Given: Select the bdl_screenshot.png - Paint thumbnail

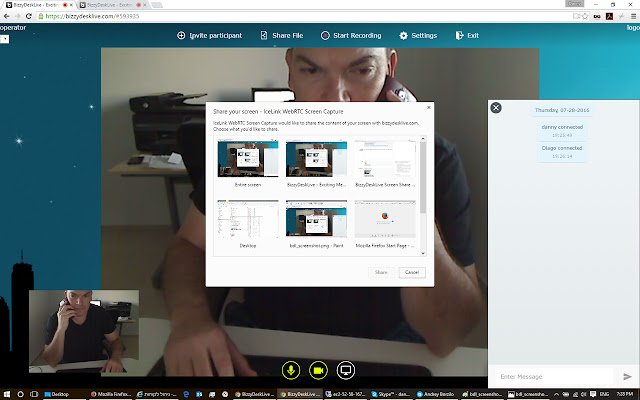Looking at the screenshot, I should [x=316, y=219].
